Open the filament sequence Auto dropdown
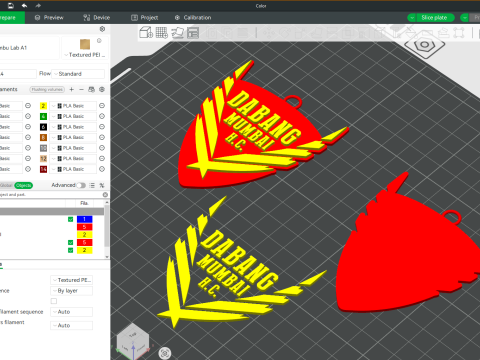The width and height of the screenshot is (480, 360). [x=71, y=312]
